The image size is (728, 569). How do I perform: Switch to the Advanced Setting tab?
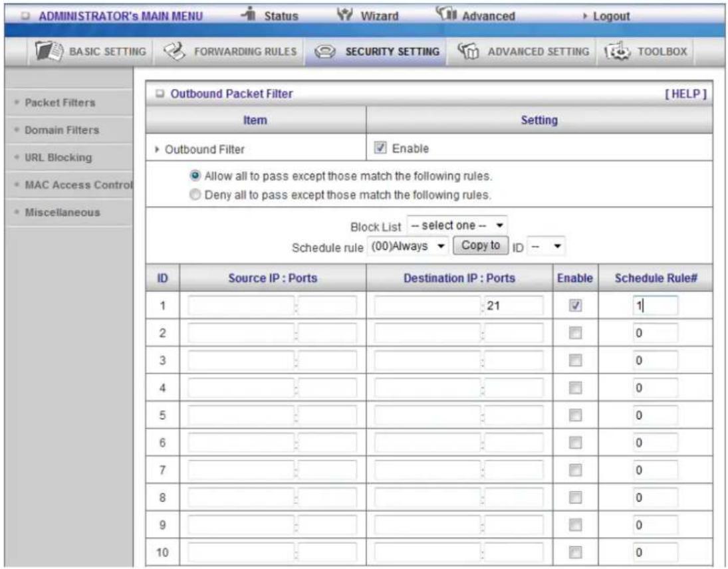[x=538, y=52]
